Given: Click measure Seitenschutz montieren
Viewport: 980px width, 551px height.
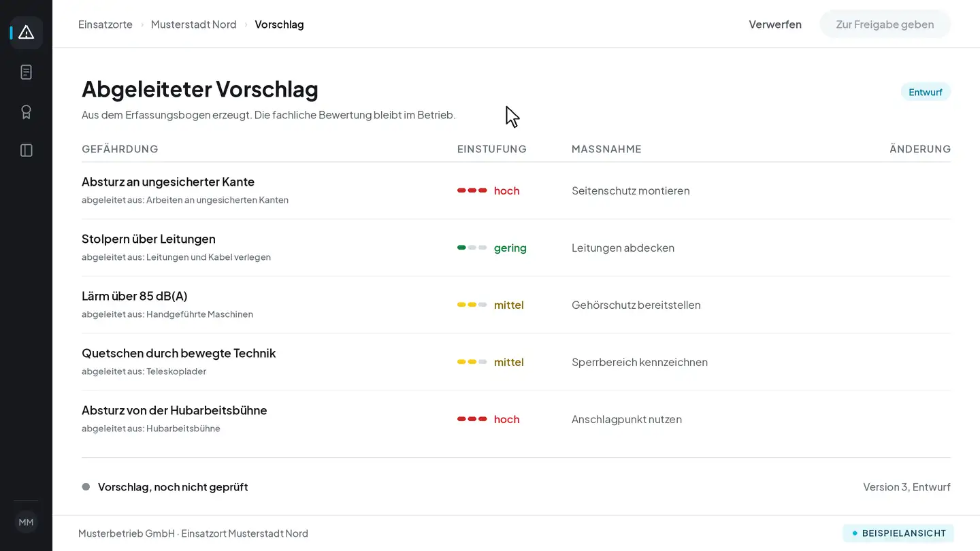Looking at the screenshot, I should point(631,190).
